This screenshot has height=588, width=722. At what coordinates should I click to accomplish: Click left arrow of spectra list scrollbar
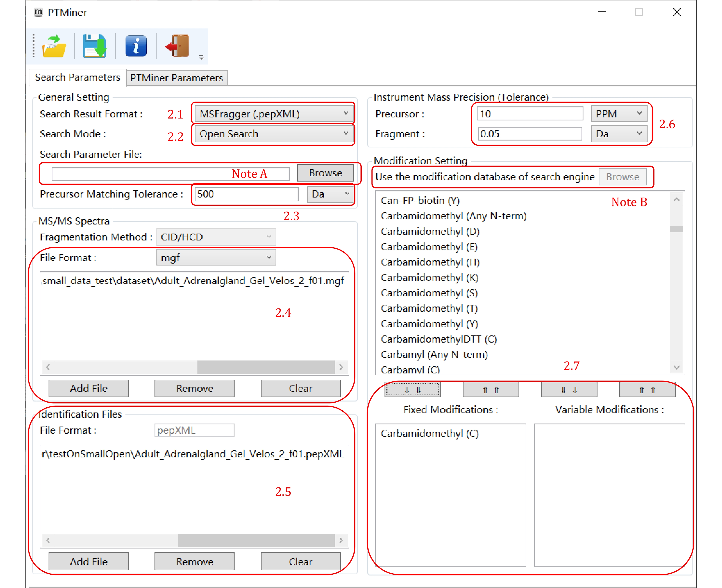(x=48, y=367)
